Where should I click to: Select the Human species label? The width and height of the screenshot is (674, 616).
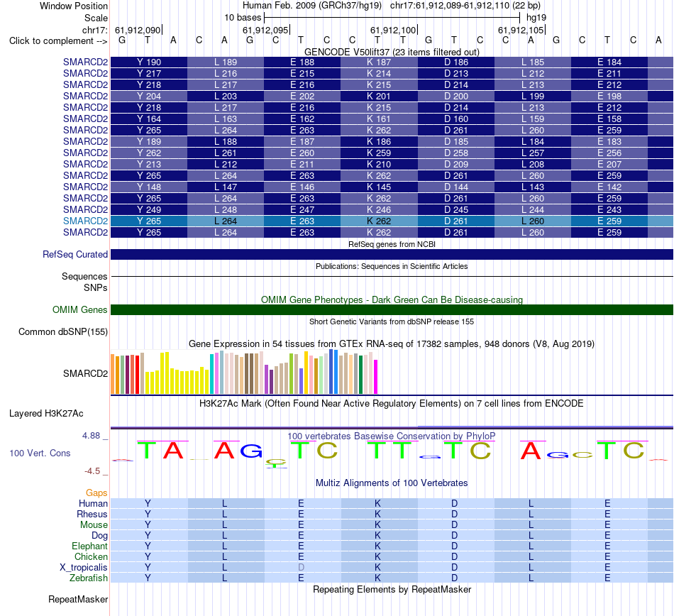coord(93,503)
